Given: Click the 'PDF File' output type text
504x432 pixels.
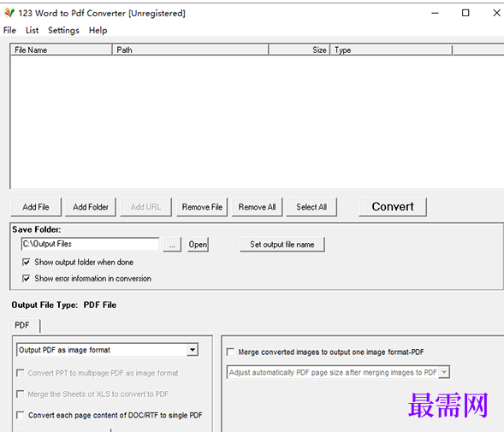Looking at the screenshot, I should (100, 305).
